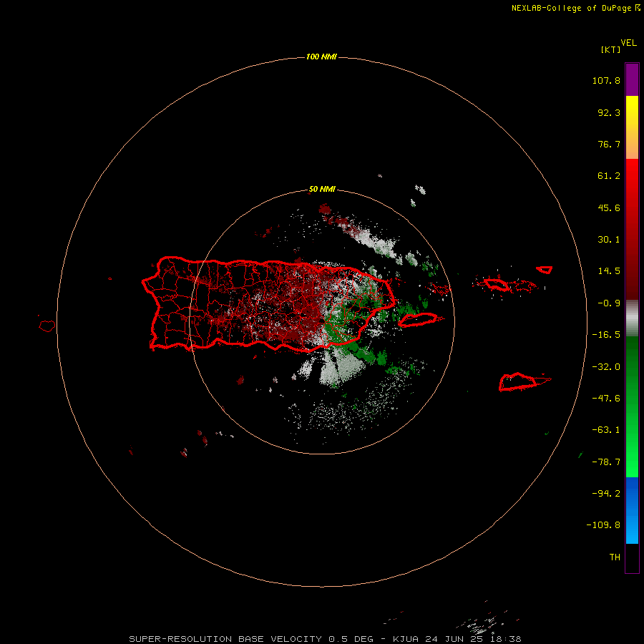Click the -16.5 velocity scale value

click(606, 335)
